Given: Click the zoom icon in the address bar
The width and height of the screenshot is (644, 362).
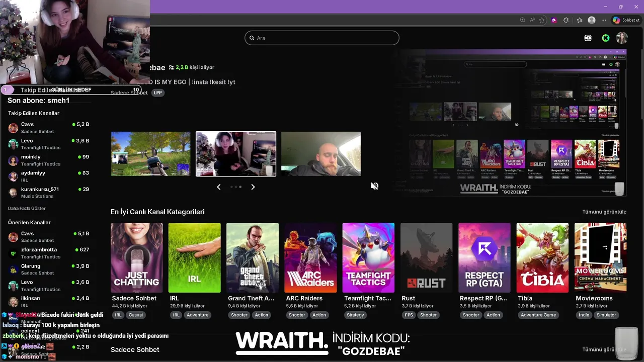Looking at the screenshot, I should (x=523, y=20).
